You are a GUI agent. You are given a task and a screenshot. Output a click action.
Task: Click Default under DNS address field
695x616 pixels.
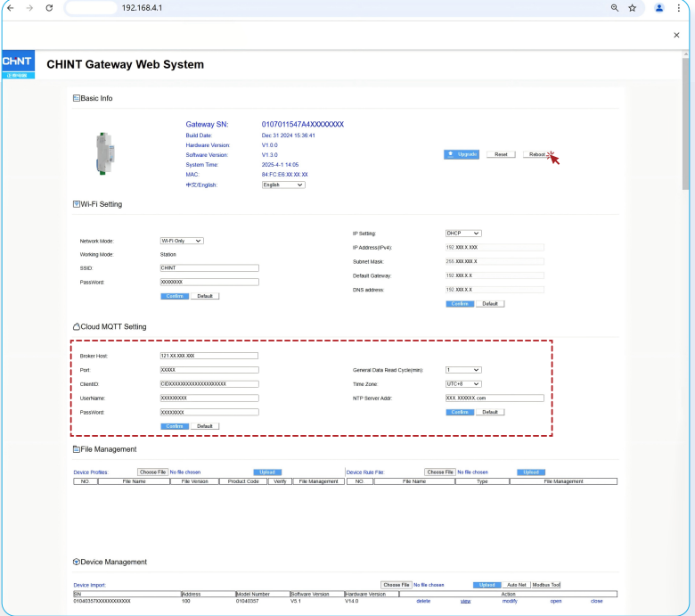[x=490, y=304]
